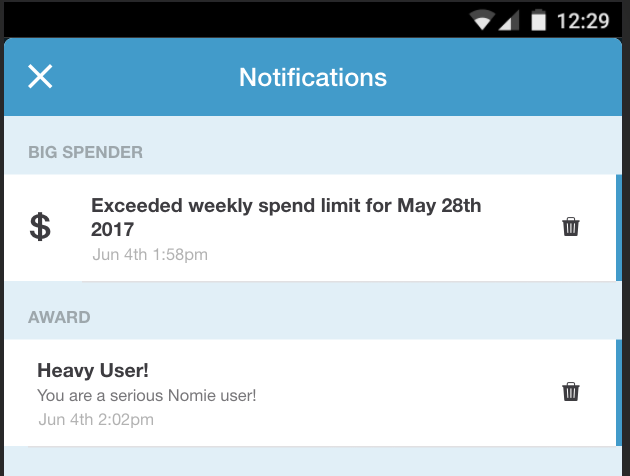630x476 pixels.
Task: Click blue edge bar beside award notification
Action: tap(619, 393)
